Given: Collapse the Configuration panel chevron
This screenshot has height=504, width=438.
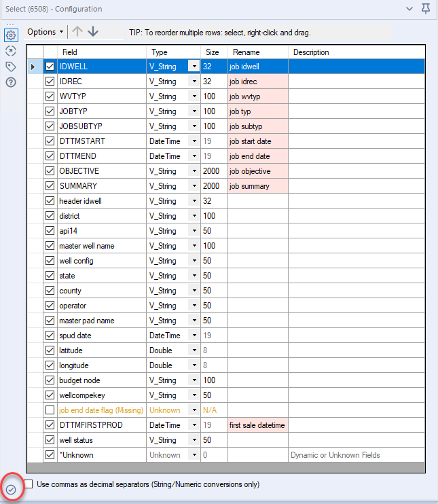Looking at the screenshot, I should click(409, 9).
